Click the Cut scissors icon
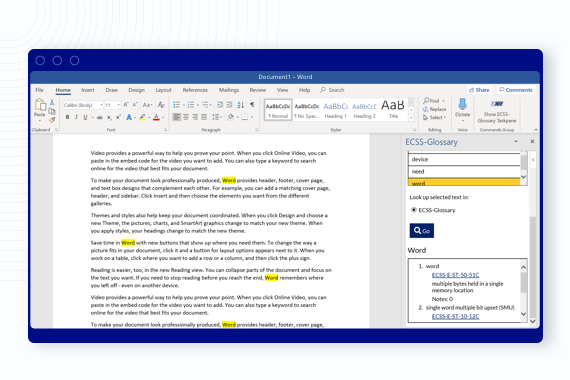Screen dimensions: 570x380 click(x=52, y=103)
